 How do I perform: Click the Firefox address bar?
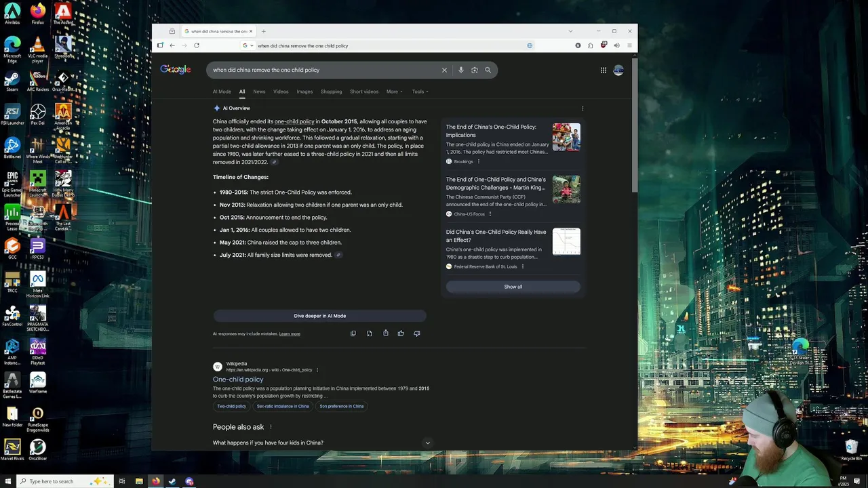click(x=390, y=45)
